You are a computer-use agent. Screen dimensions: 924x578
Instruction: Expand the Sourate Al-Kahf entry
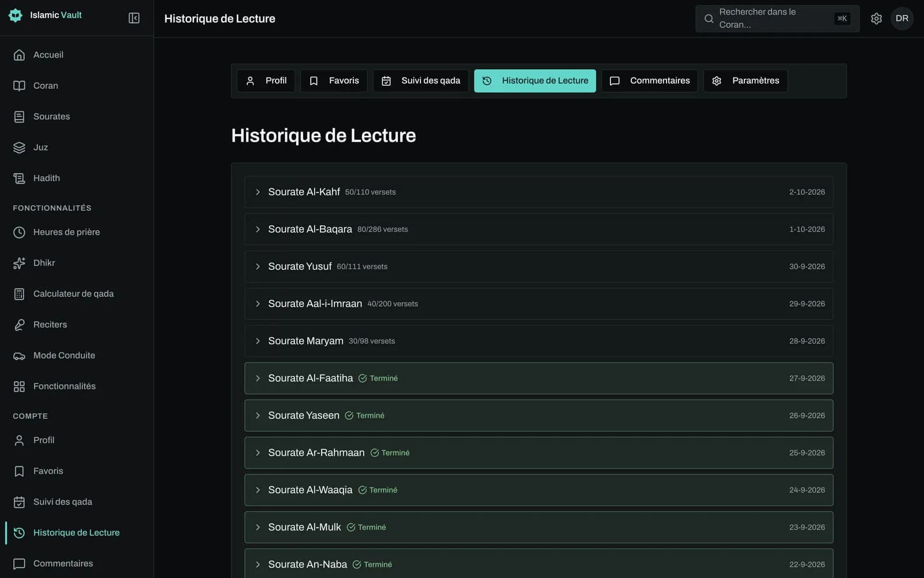[258, 192]
